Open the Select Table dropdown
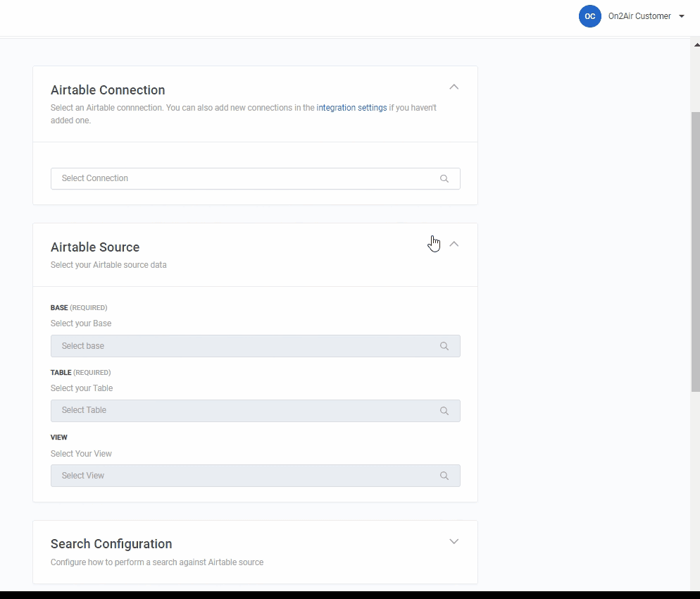 (x=246, y=410)
